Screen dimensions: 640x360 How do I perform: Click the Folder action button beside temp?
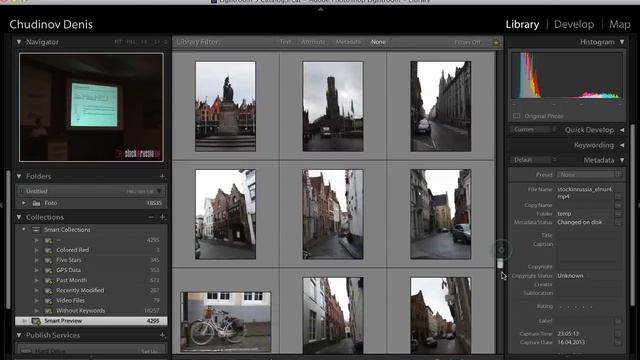pyautogui.click(x=618, y=214)
